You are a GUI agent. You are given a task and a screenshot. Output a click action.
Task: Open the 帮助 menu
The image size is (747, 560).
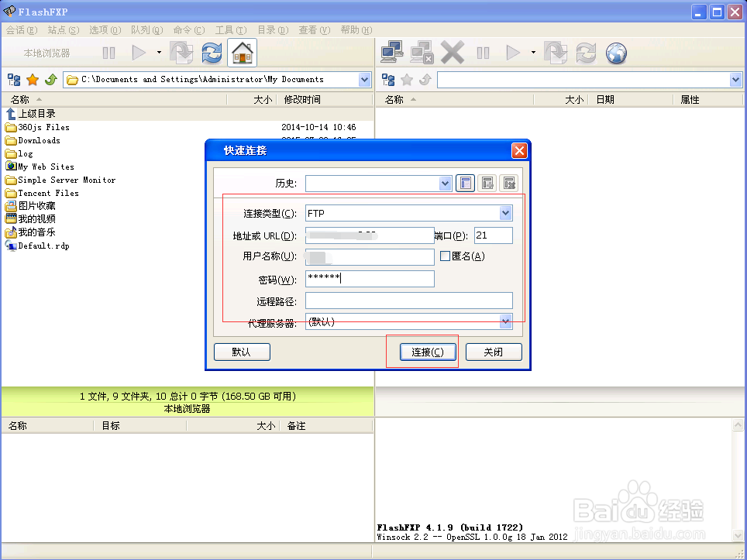[x=356, y=30]
